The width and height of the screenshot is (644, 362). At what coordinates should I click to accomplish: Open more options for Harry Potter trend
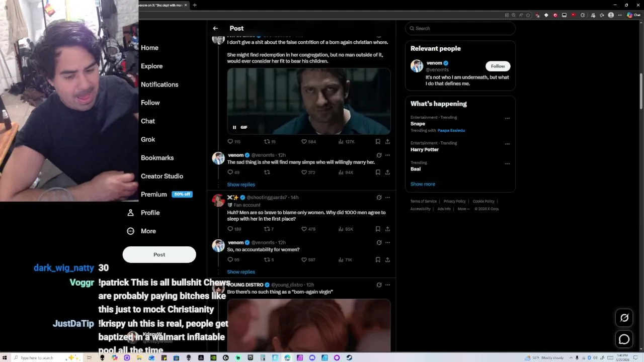coord(507,144)
